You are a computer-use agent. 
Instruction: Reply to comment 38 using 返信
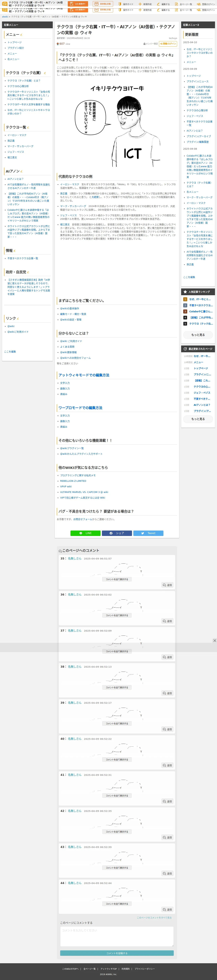167,693
